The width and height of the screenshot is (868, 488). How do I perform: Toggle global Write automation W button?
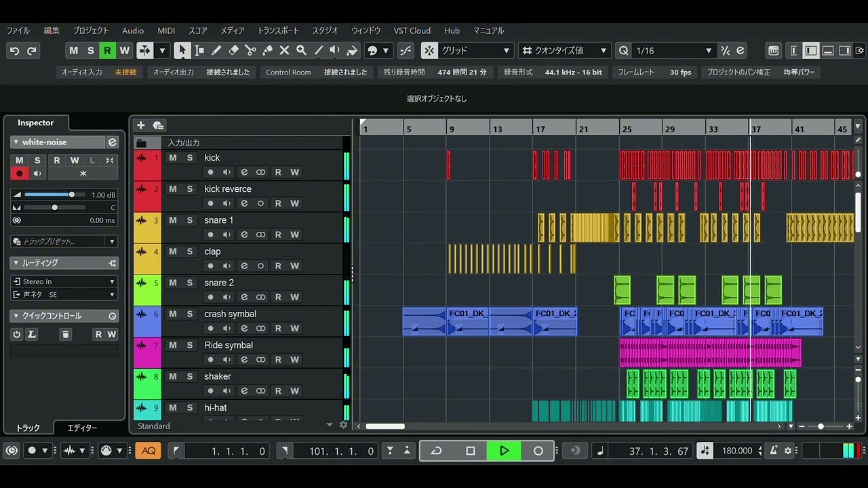tap(124, 51)
